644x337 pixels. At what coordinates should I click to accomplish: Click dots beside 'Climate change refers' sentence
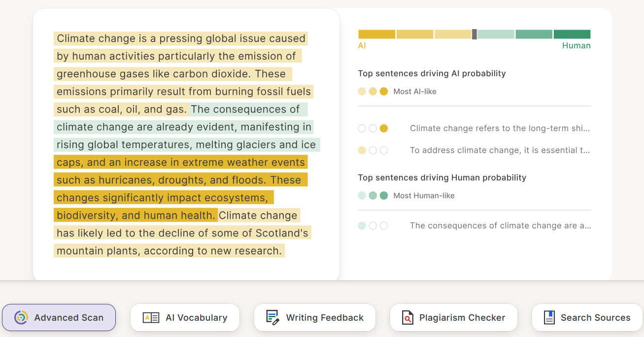tap(373, 128)
